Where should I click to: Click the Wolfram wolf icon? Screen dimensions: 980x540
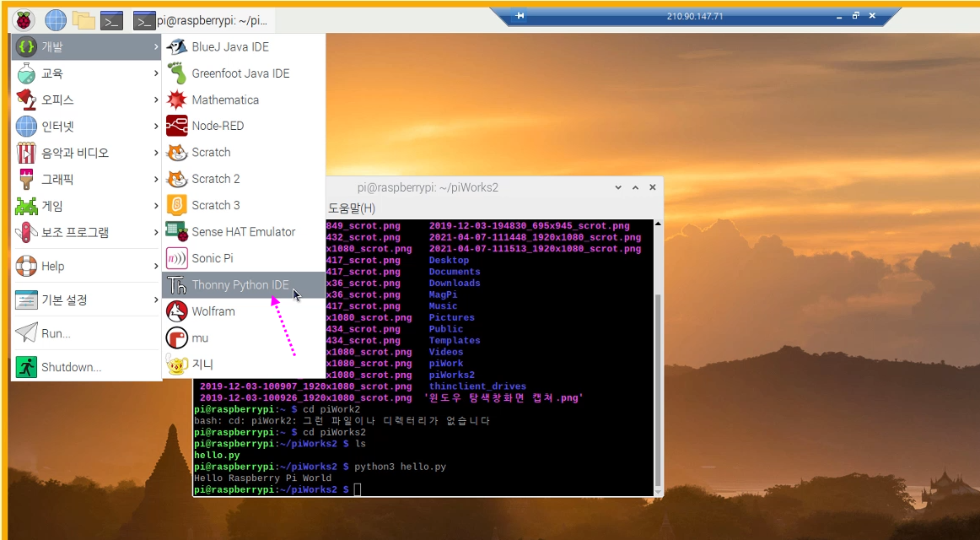tap(177, 311)
